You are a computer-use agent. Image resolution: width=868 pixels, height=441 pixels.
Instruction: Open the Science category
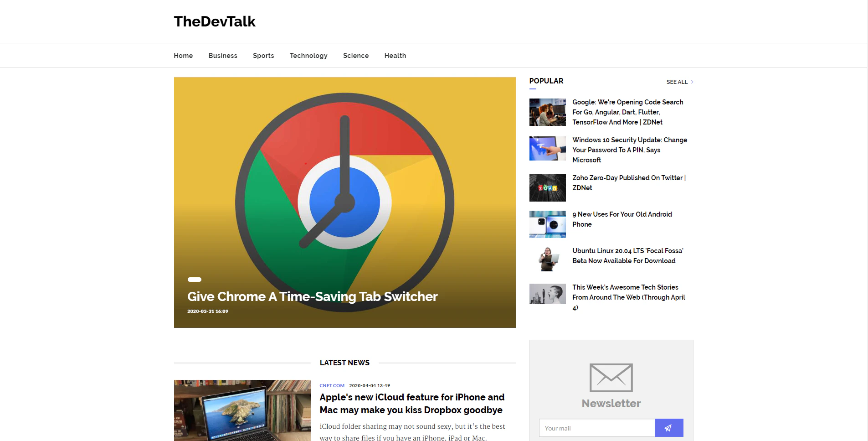[x=355, y=55]
